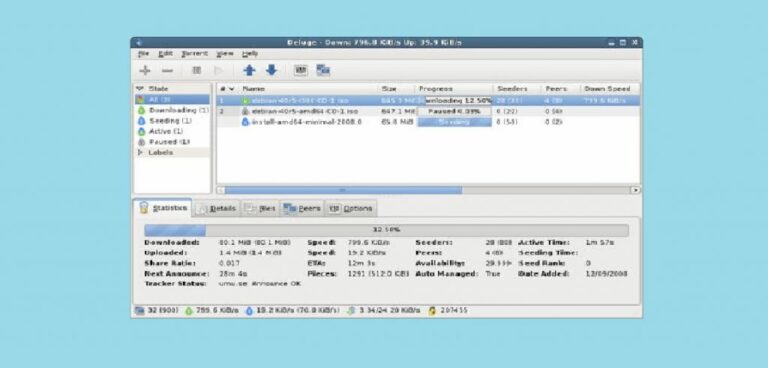Click the Add Torrent plus icon
This screenshot has width=768, height=368.
144,71
